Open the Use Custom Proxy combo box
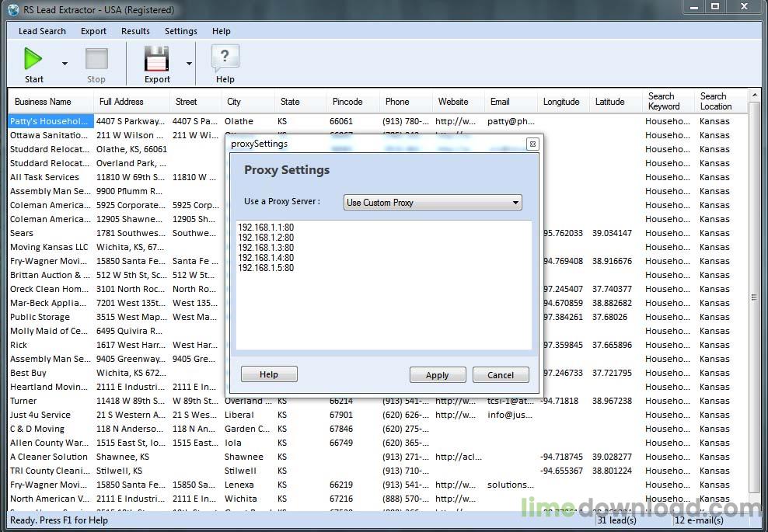 (432, 203)
